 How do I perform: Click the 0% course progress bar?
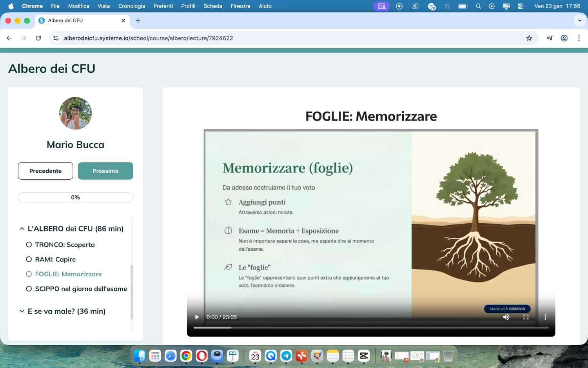[75, 197]
